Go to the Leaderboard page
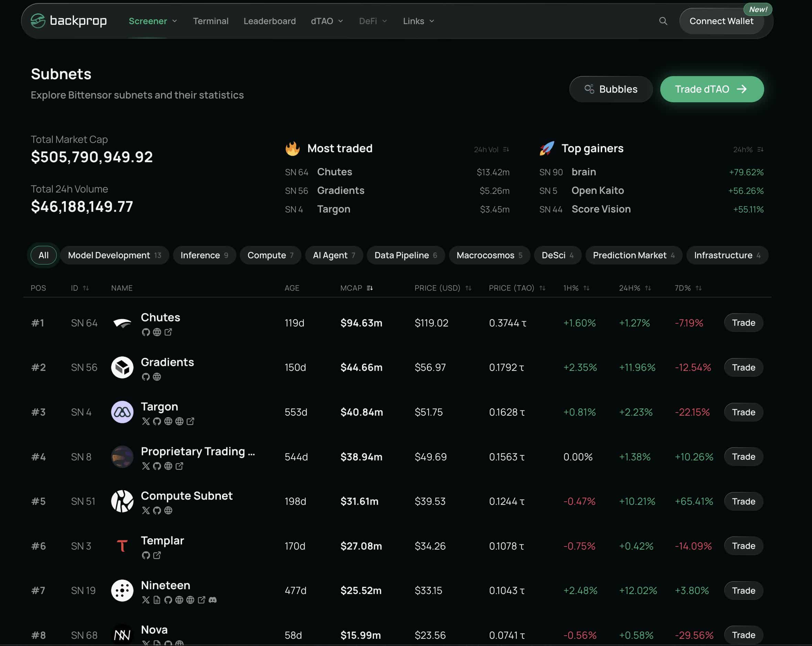812x646 pixels. click(269, 21)
